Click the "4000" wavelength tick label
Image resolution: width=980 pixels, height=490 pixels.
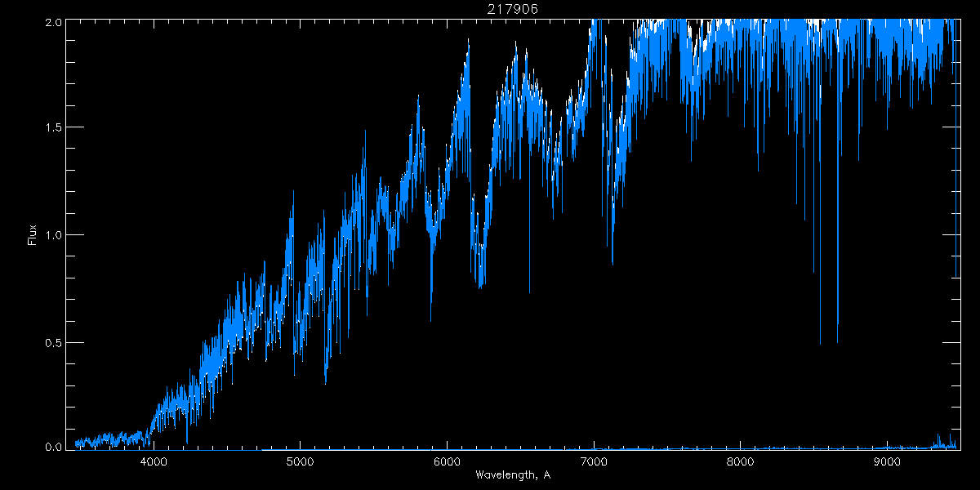tap(154, 461)
